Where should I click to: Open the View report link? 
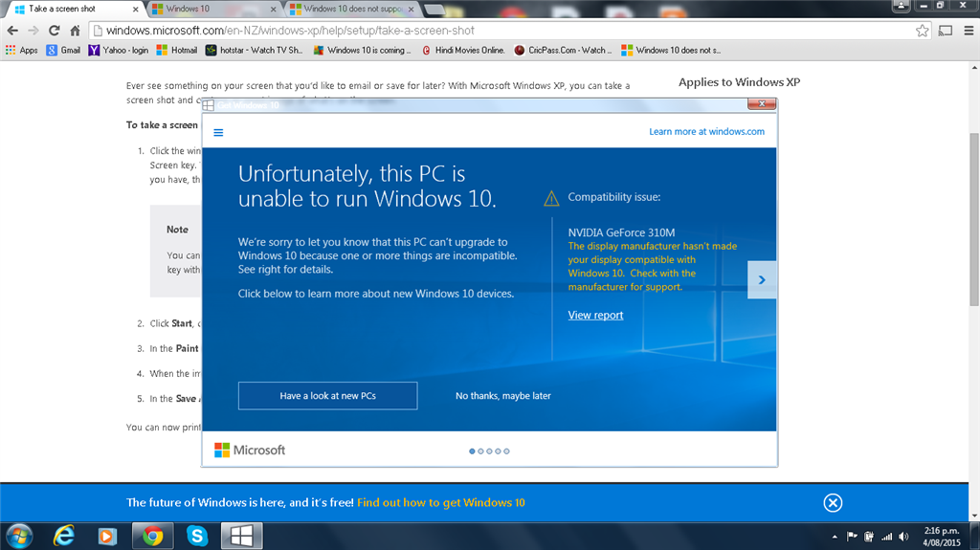point(595,315)
